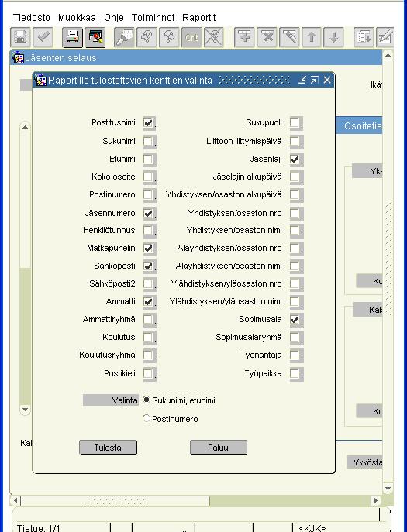Open the Raportit menu
The height and width of the screenshot is (532, 407).
tap(199, 18)
